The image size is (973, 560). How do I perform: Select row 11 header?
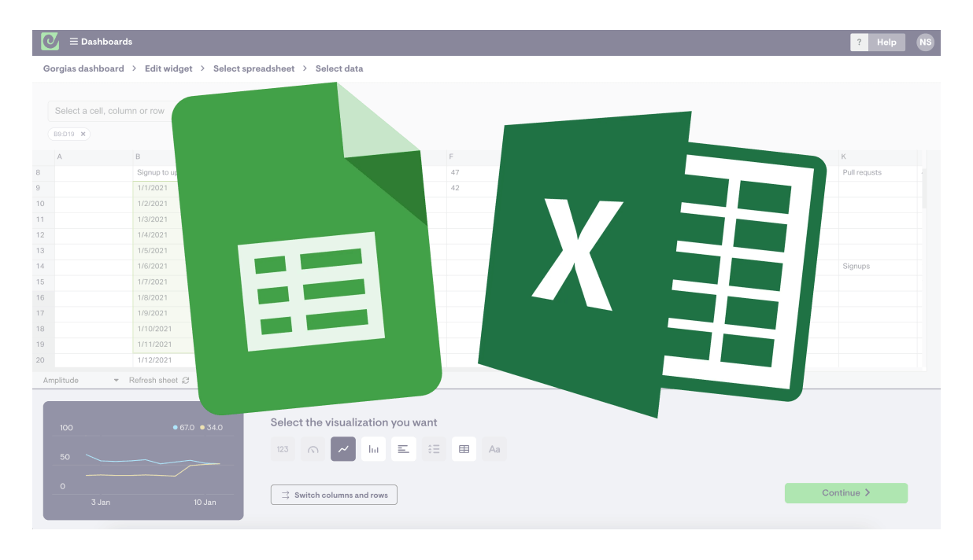click(x=43, y=220)
